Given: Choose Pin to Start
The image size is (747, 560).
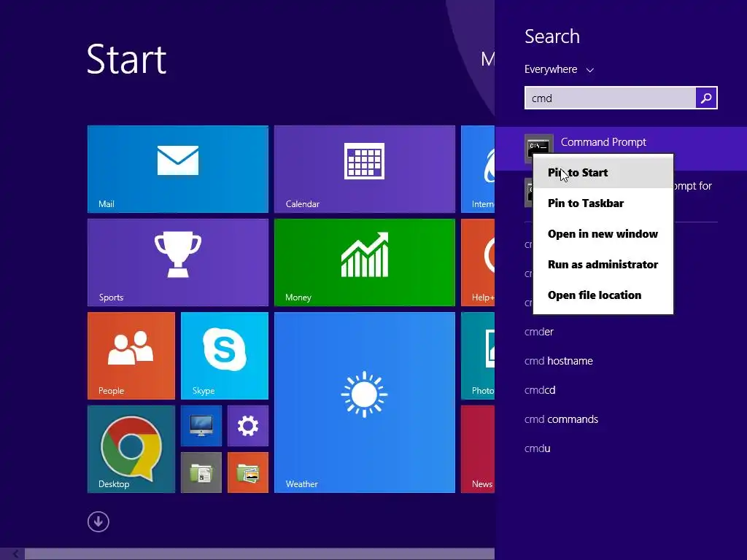Looking at the screenshot, I should tap(603, 172).
